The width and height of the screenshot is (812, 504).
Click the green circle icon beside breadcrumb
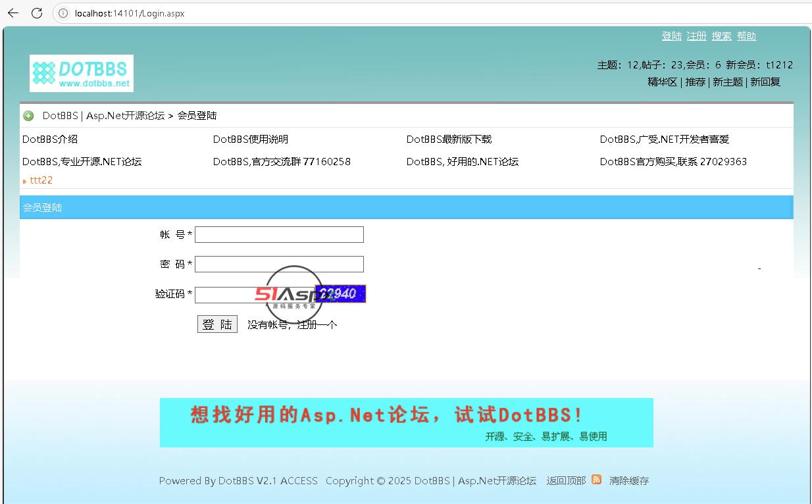[28, 116]
